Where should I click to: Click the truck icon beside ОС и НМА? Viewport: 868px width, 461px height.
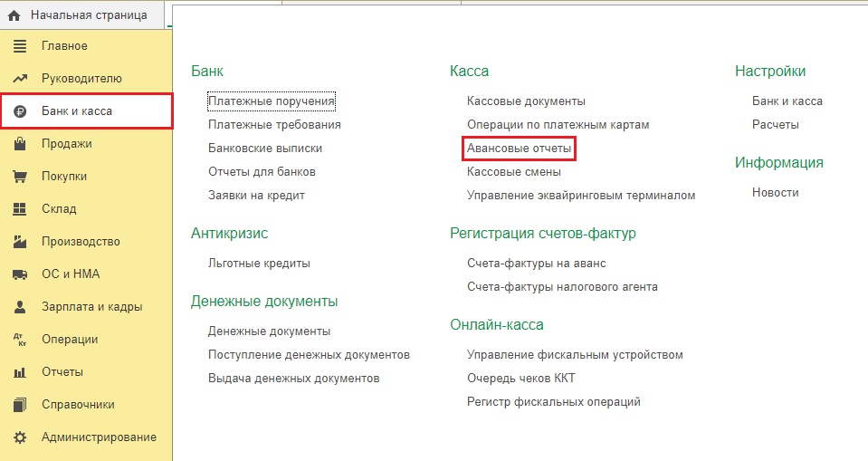pyautogui.click(x=20, y=274)
